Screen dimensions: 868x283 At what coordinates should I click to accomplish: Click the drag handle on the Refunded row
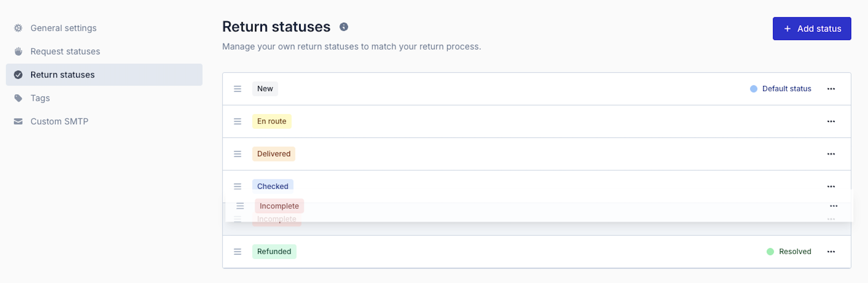[237, 251]
